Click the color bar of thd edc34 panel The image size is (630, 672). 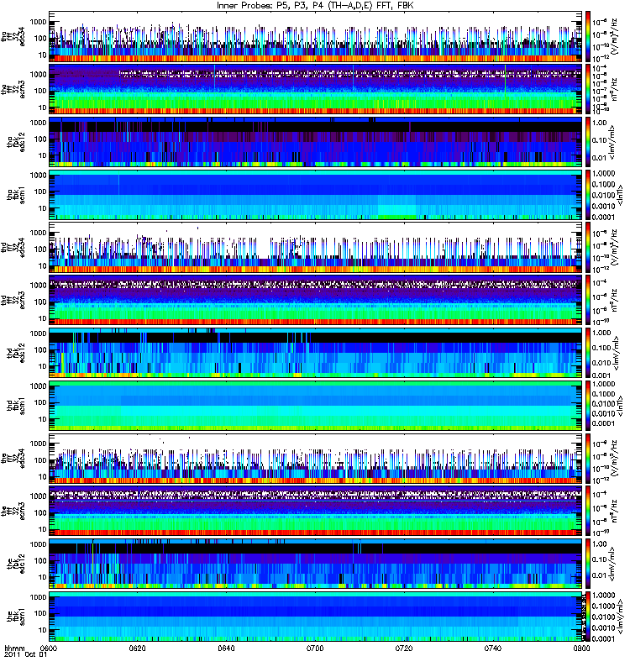pyautogui.click(x=589, y=248)
